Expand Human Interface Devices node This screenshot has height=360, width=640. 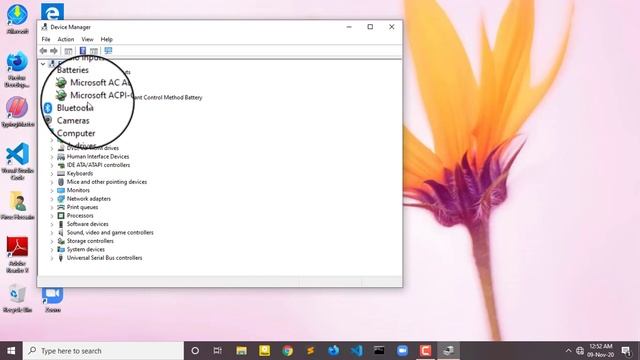tap(52, 157)
